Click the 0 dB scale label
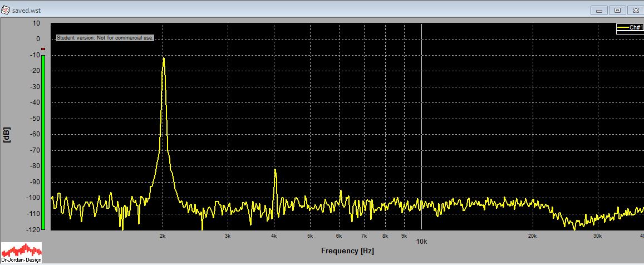The height and width of the screenshot is (265, 644). click(x=38, y=39)
